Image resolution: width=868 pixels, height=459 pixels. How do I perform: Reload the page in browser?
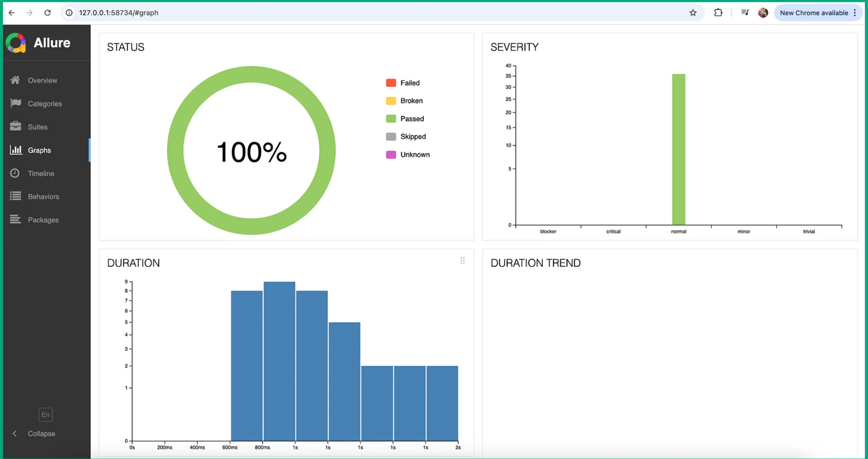pos(47,13)
